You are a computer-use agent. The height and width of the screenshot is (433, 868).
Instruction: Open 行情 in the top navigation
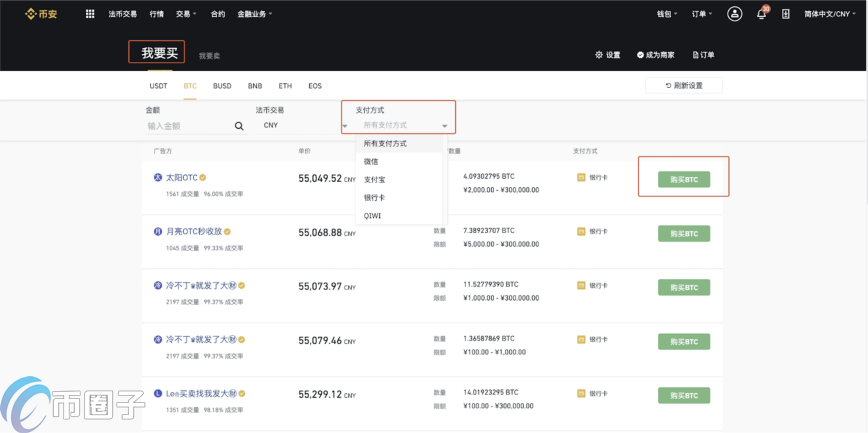point(156,14)
